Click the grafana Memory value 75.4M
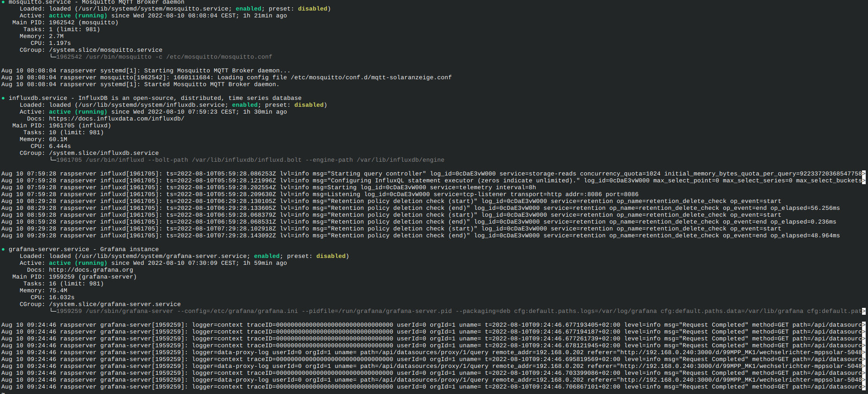The image size is (868, 394). 58,290
